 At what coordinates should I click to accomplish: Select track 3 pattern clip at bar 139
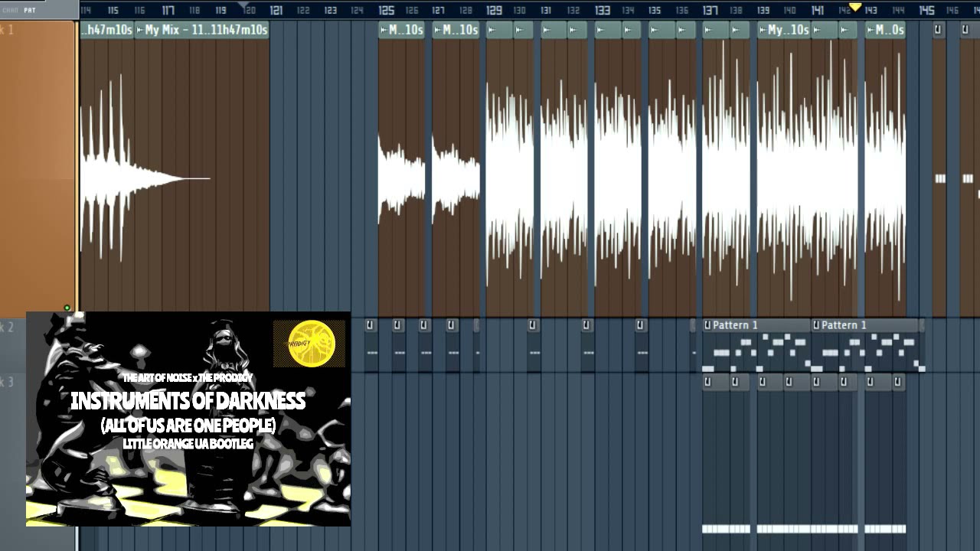[769, 382]
